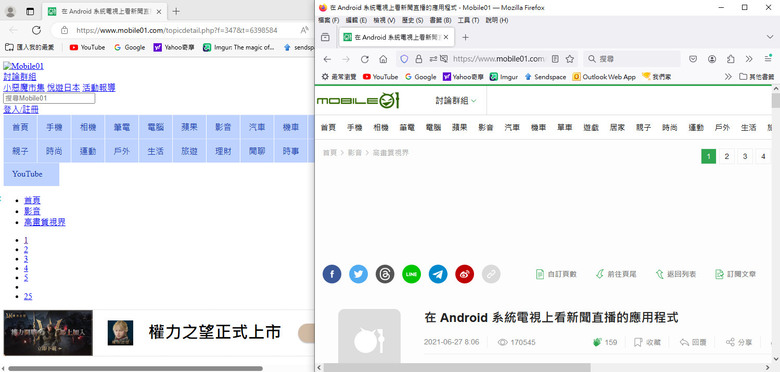Click the Firefox 搜尋 search box
This screenshot has width=780, height=372.
tap(632, 59)
